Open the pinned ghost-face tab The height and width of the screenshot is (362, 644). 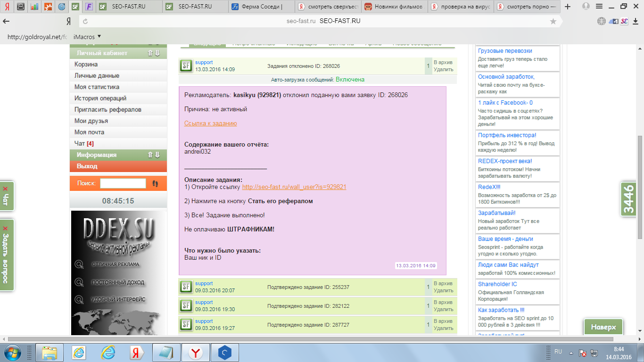tap(21, 7)
